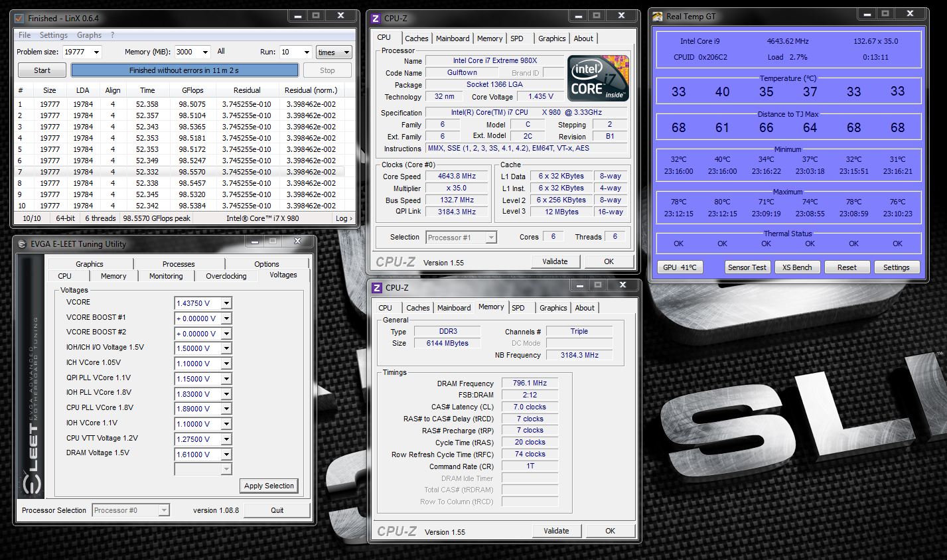Screen dimensions: 947x560
Task: Click the Residual (norm.) column header in LinX
Action: (x=311, y=90)
